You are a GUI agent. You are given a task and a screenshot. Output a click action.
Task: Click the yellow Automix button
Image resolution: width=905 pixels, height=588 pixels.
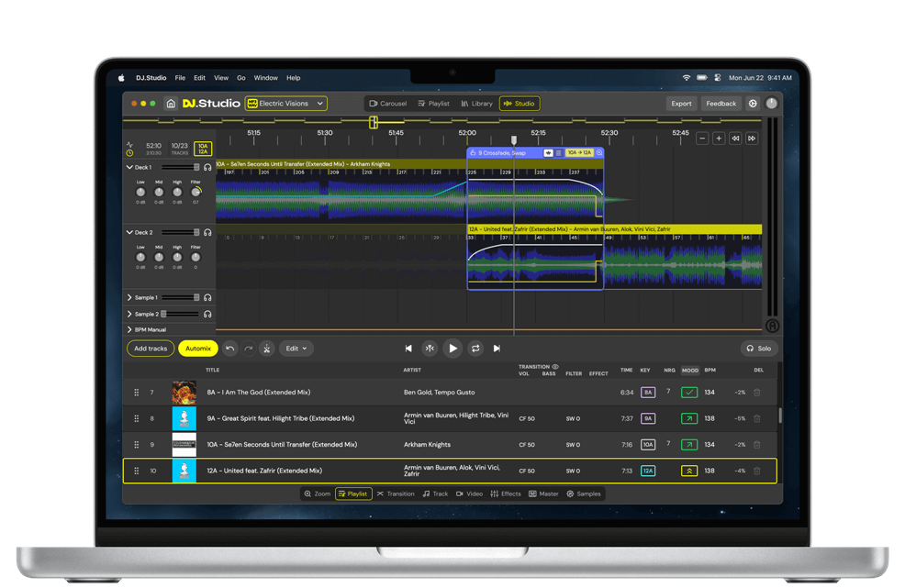coord(198,349)
